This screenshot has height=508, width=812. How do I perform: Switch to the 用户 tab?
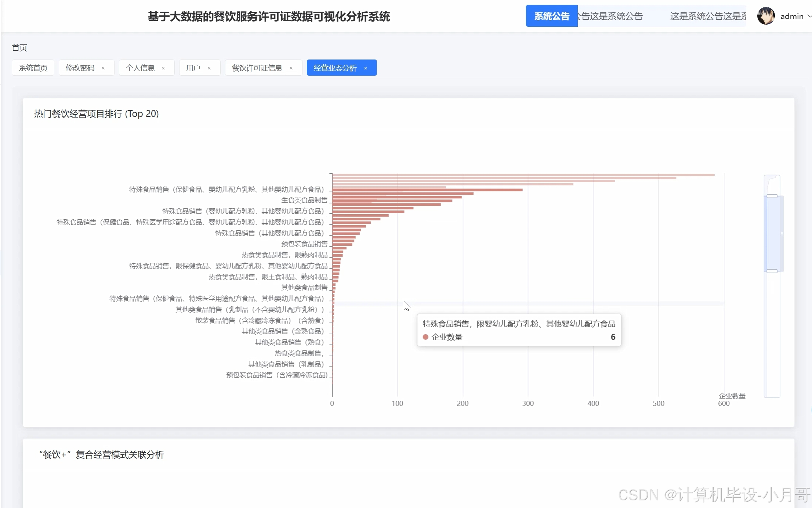tap(193, 68)
